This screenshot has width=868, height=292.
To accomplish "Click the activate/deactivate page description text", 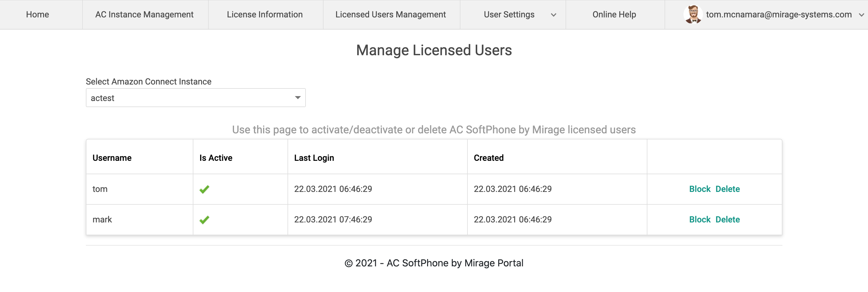I will [x=434, y=130].
